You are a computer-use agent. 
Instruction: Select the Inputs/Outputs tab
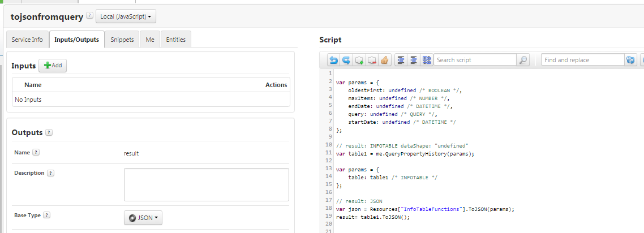click(77, 40)
